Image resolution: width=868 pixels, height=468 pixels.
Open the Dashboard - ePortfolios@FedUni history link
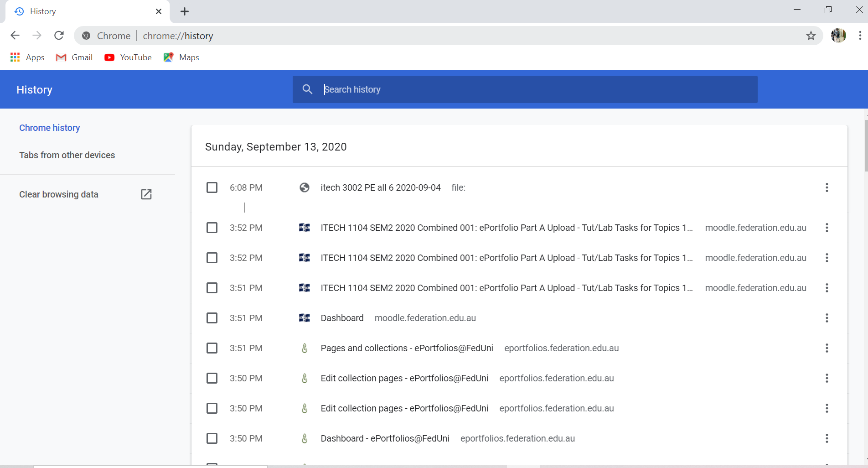click(385, 438)
